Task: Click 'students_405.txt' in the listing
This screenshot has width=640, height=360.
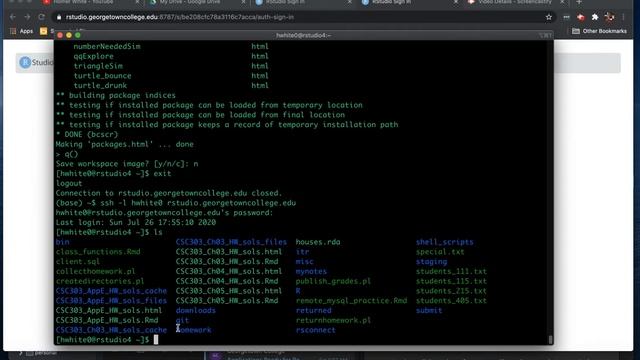Action: coord(451,301)
